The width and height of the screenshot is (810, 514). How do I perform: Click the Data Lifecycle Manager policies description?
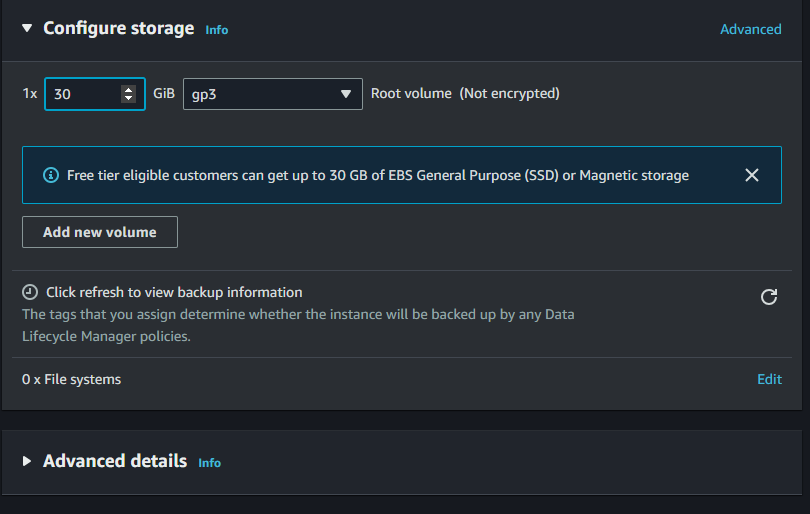[298, 325]
